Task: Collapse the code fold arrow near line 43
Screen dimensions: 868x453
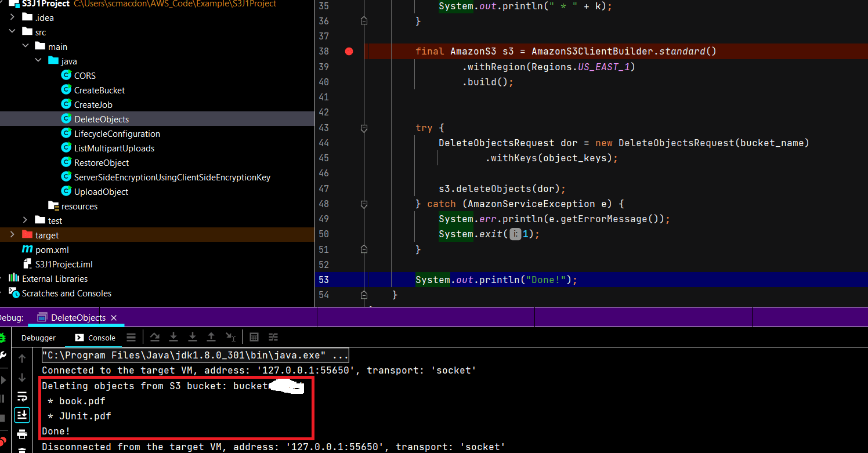Action: 364,128
